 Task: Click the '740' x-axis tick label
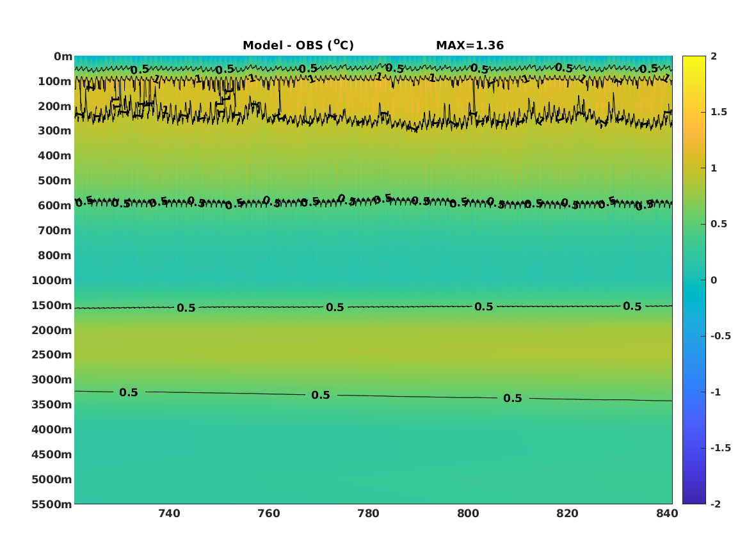click(x=169, y=513)
